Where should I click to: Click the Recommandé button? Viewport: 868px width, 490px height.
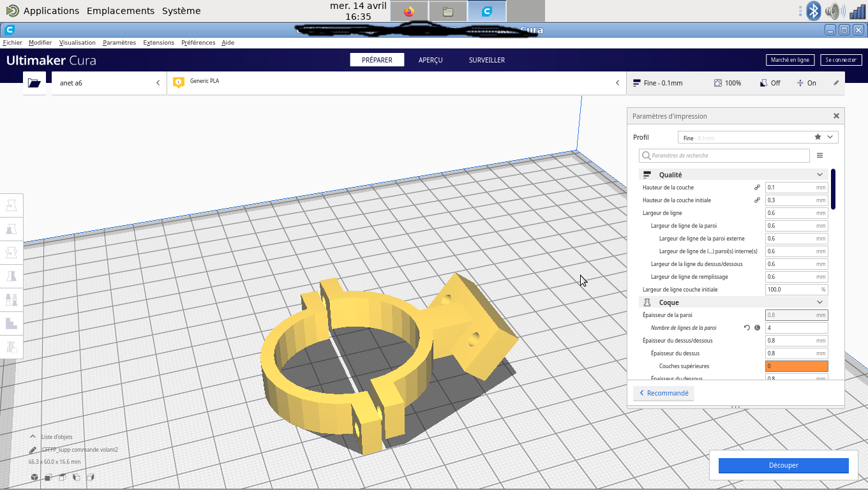pyautogui.click(x=664, y=393)
